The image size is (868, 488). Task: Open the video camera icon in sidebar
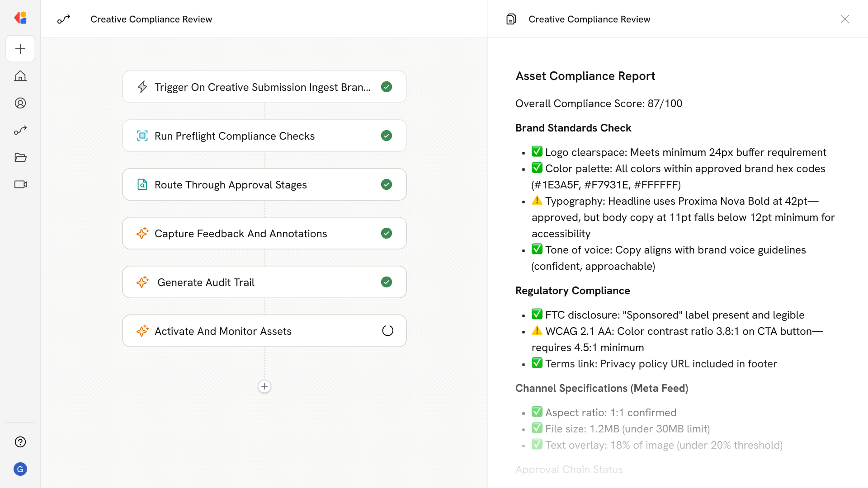(20, 184)
